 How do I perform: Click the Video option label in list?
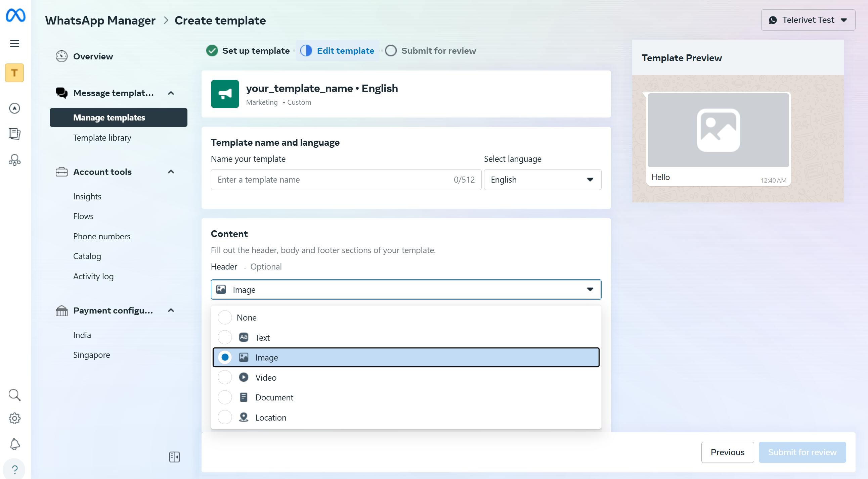[x=266, y=377]
